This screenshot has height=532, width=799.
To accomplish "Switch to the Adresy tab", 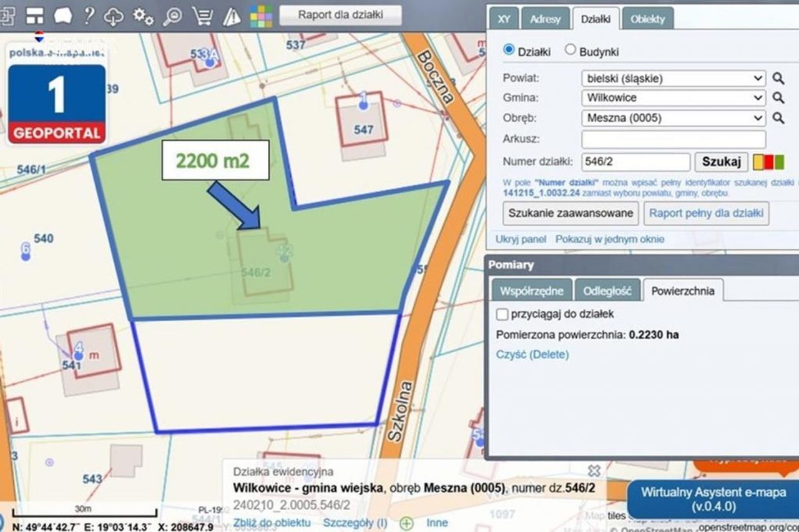I will point(545,19).
